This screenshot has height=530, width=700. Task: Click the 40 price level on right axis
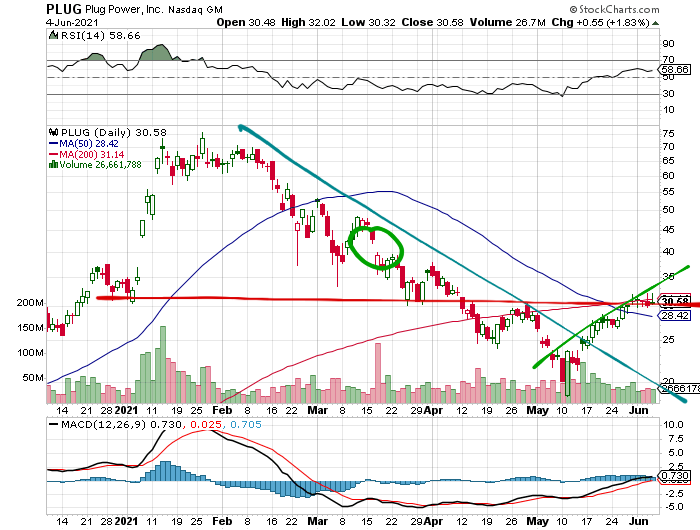click(668, 251)
